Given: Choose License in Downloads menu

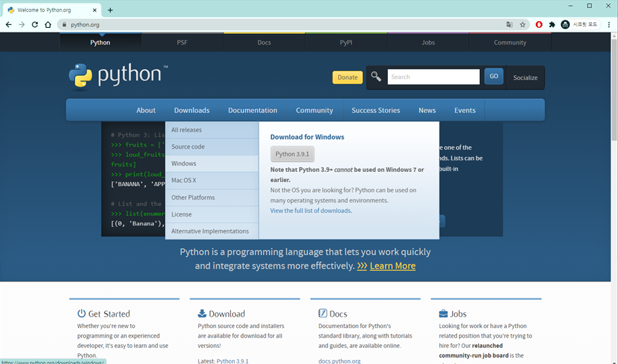Looking at the screenshot, I should [212, 214].
